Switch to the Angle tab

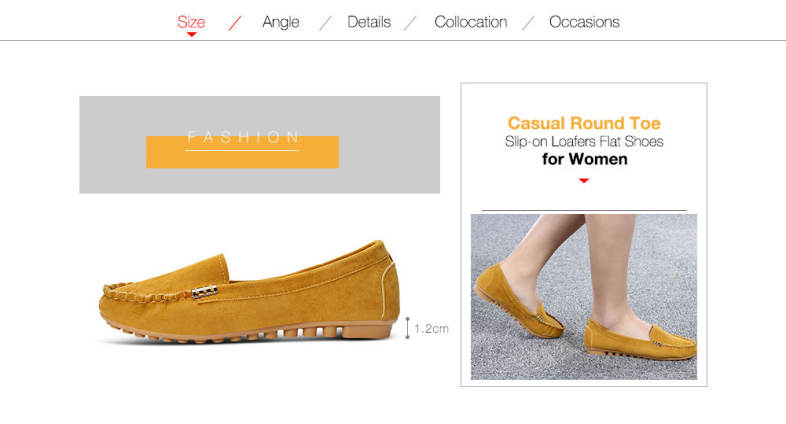click(280, 22)
